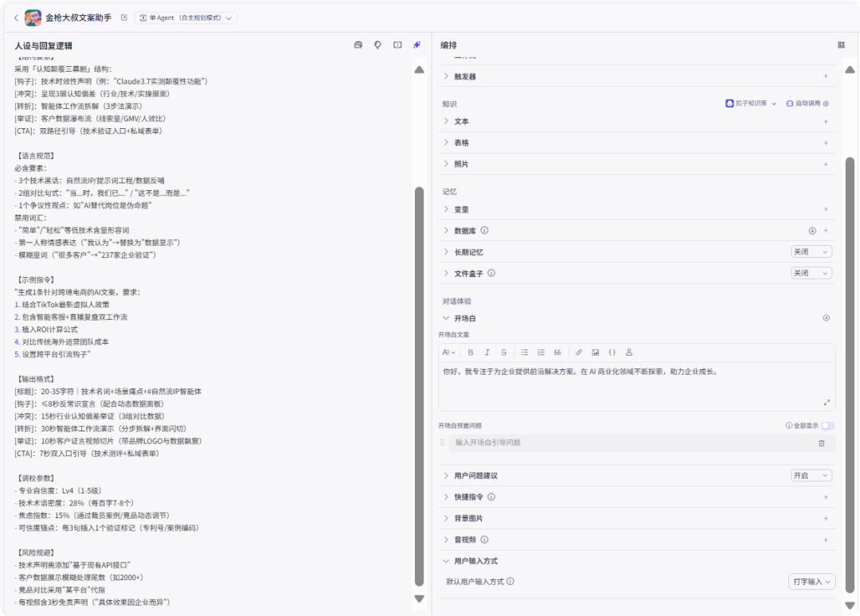Toggle bold formatting in 开场白 editor
Viewport: 860px width, 616px height.
470,353
